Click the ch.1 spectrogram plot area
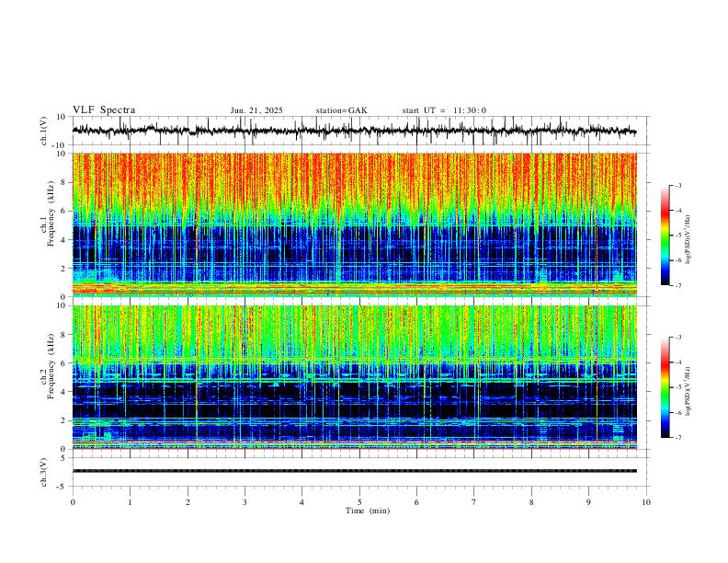The width and height of the screenshot is (728, 563). point(354,224)
